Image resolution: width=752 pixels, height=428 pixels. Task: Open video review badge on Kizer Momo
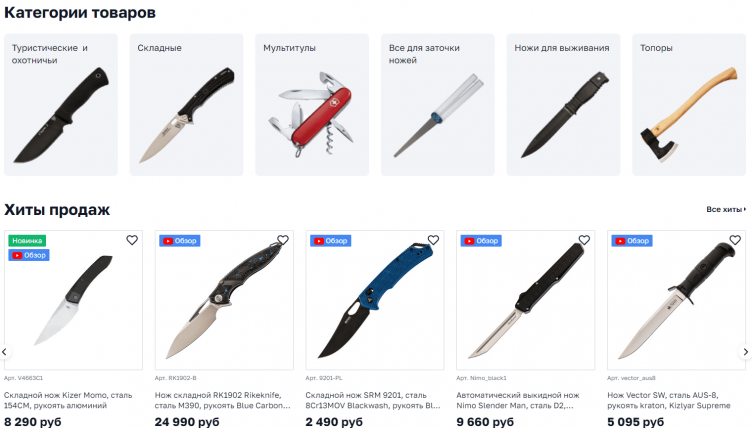(29, 255)
